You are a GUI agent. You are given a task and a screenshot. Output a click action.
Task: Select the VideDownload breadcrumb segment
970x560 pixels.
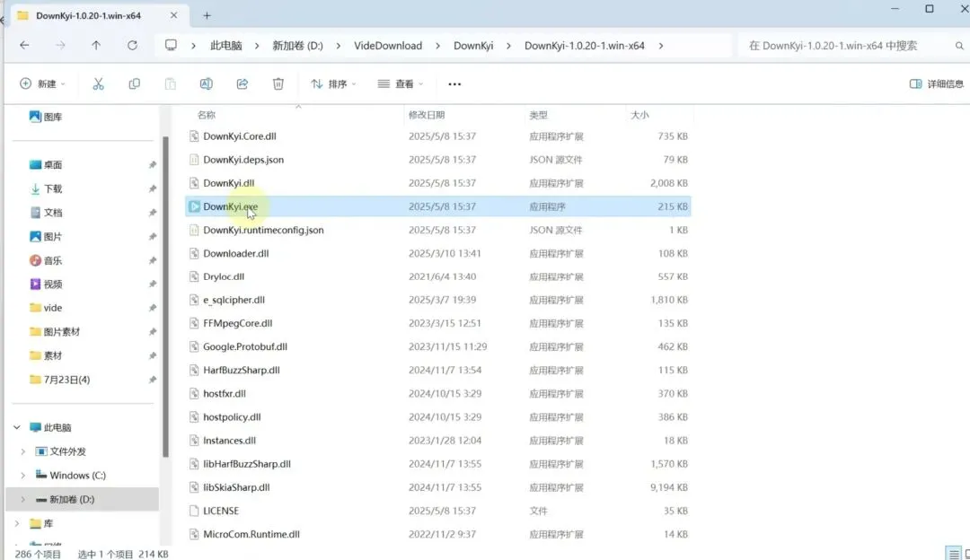(x=388, y=46)
